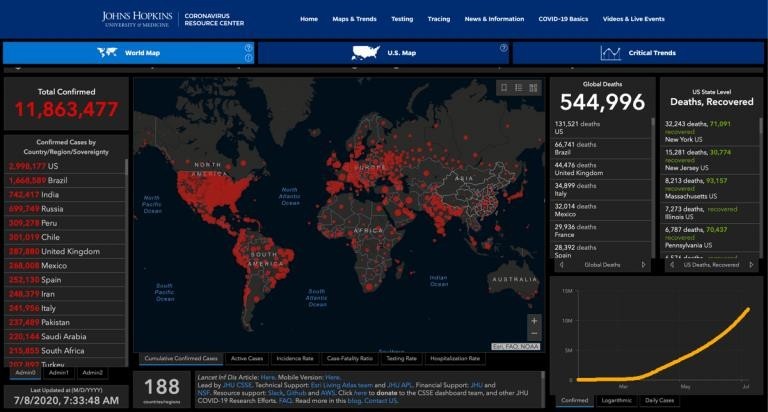The height and width of the screenshot is (412, 768).
Task: Go to previous US Deaths, Recovered page
Action: coord(672,265)
